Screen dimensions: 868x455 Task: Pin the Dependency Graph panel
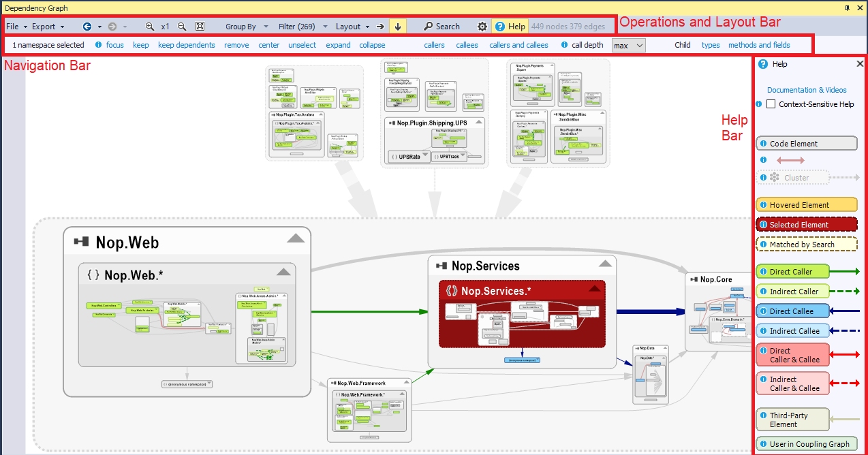pyautogui.click(x=847, y=7)
